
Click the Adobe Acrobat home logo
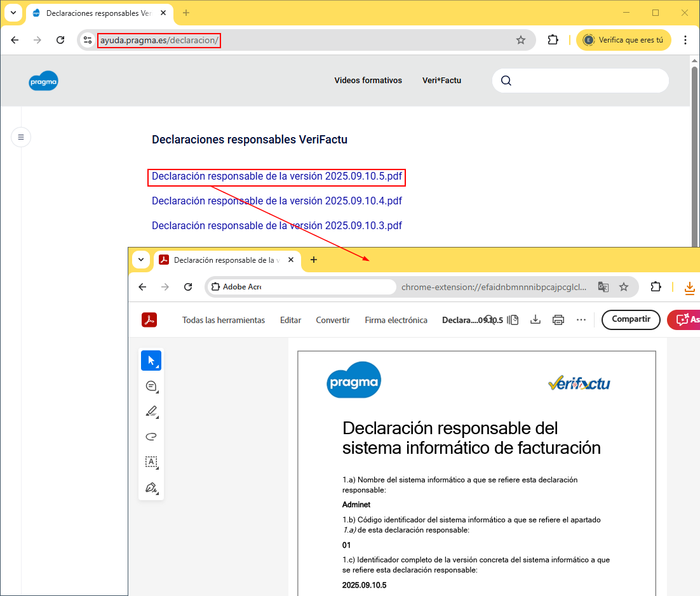(x=149, y=320)
